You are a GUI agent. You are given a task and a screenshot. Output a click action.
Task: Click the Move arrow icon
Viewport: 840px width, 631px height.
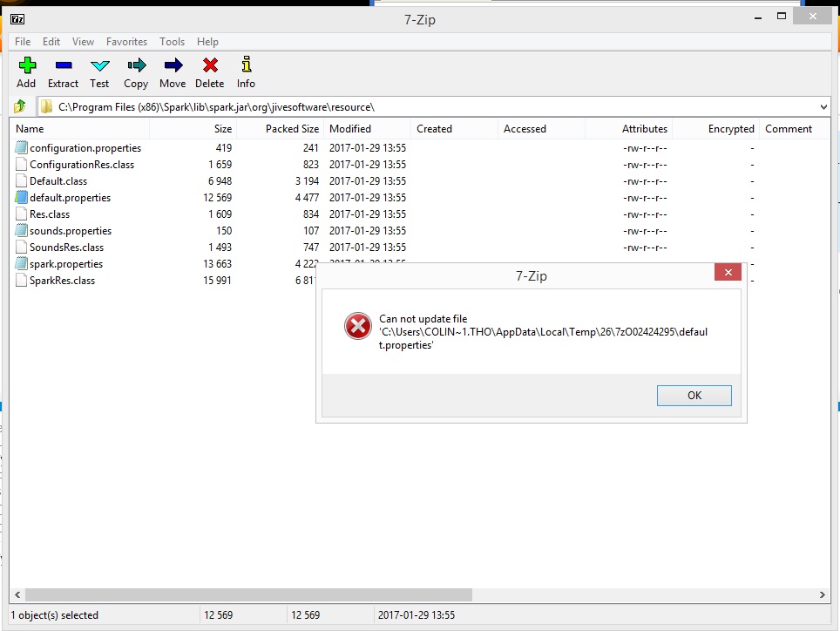173,65
